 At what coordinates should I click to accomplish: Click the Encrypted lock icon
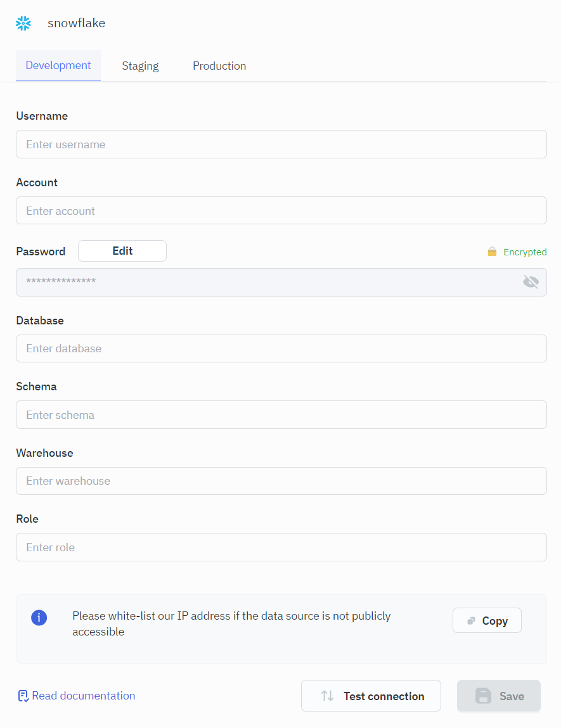tap(492, 252)
